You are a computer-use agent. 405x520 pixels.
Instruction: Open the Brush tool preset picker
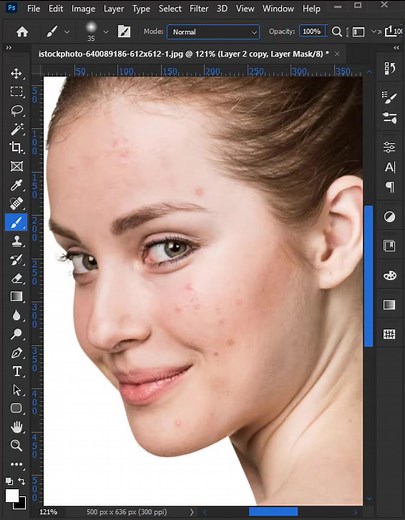pos(57,32)
